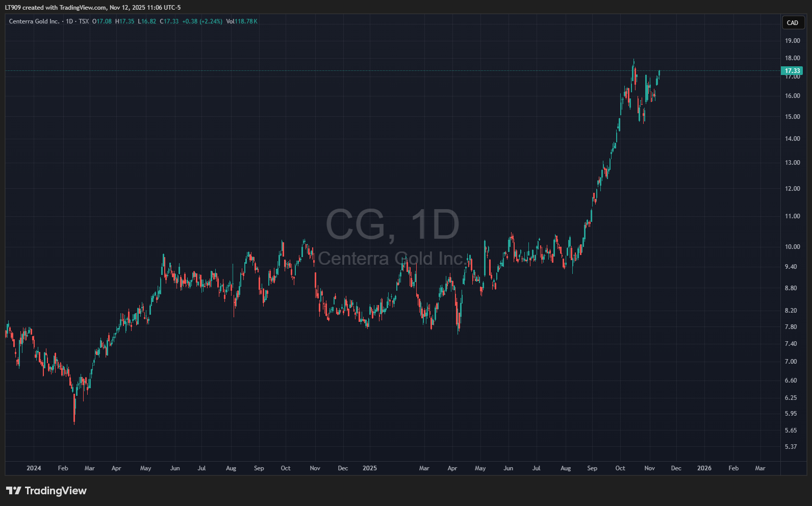This screenshot has height=506, width=812.
Task: Click the Centerra Gold Inc. symbol title
Action: tap(34, 21)
